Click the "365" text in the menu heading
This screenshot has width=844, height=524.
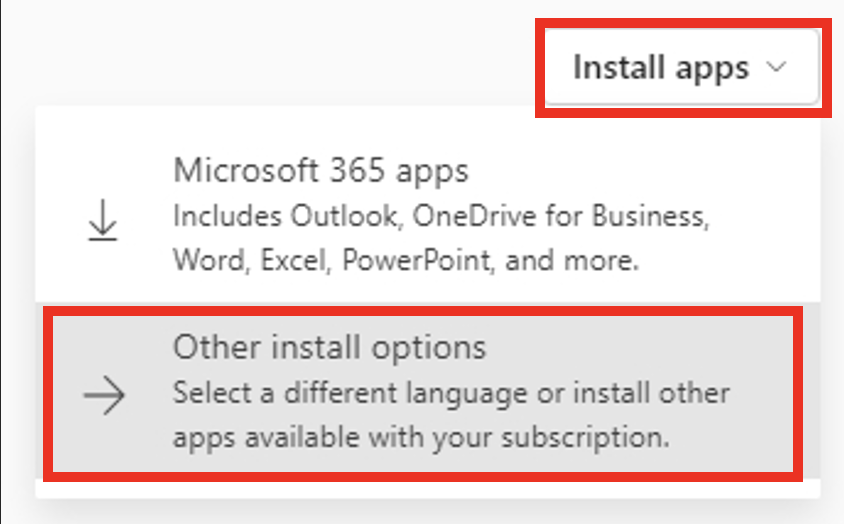click(357, 170)
